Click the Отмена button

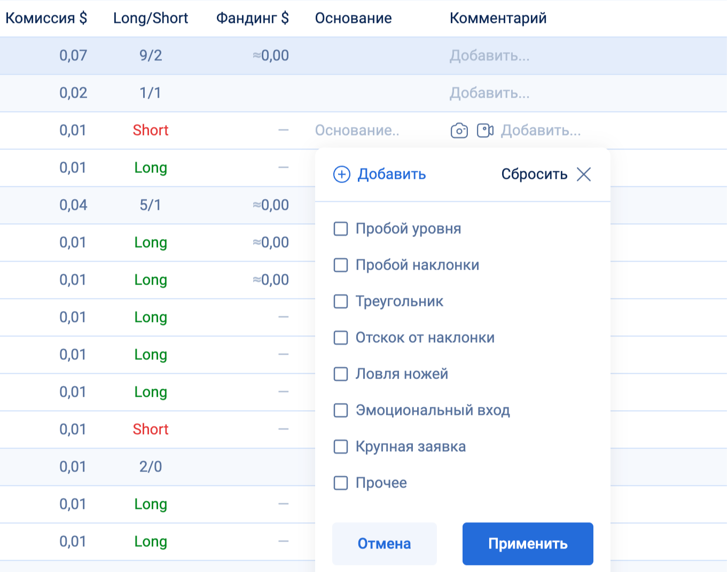click(x=385, y=544)
